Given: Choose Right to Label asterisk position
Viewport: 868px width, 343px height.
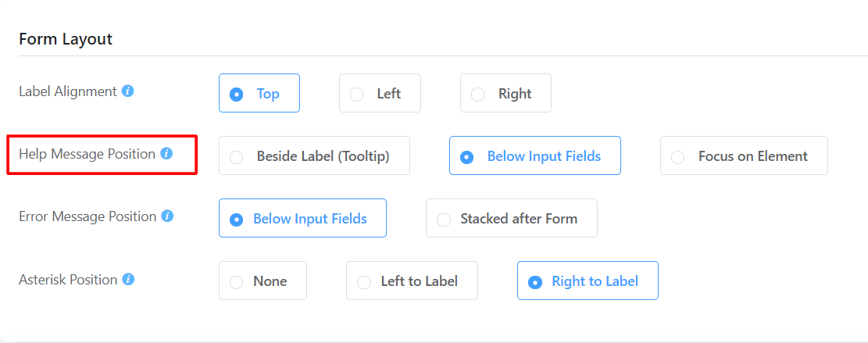Looking at the screenshot, I should pyautogui.click(x=588, y=280).
